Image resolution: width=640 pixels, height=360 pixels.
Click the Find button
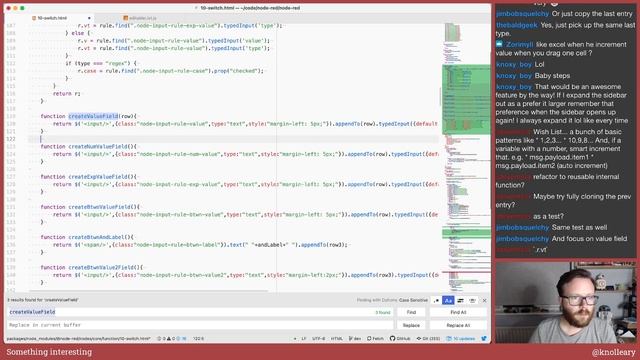tap(411, 312)
